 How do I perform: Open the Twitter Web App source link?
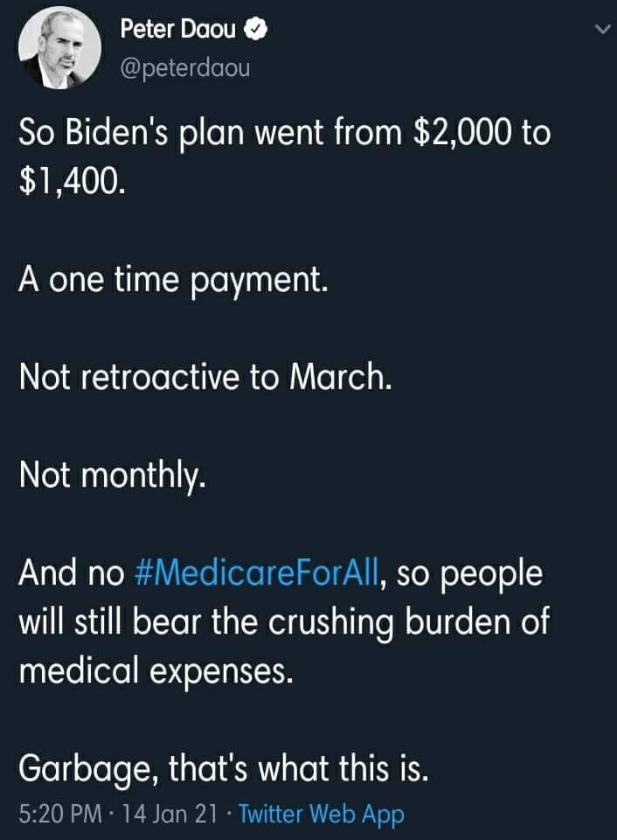(x=321, y=815)
